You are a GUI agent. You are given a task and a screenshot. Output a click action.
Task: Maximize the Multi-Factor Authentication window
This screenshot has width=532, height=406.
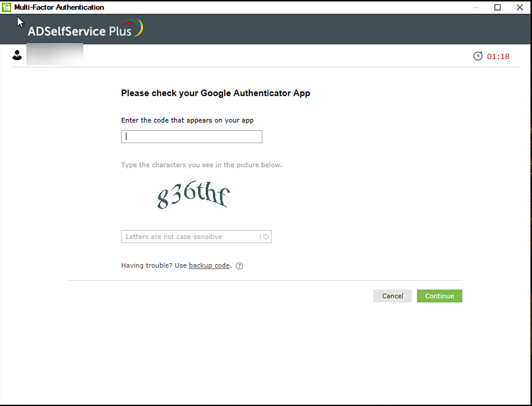coord(497,7)
